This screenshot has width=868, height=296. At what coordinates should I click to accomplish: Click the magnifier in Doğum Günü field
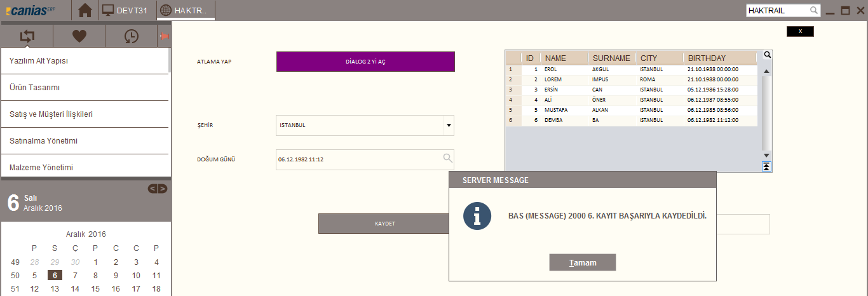(447, 158)
